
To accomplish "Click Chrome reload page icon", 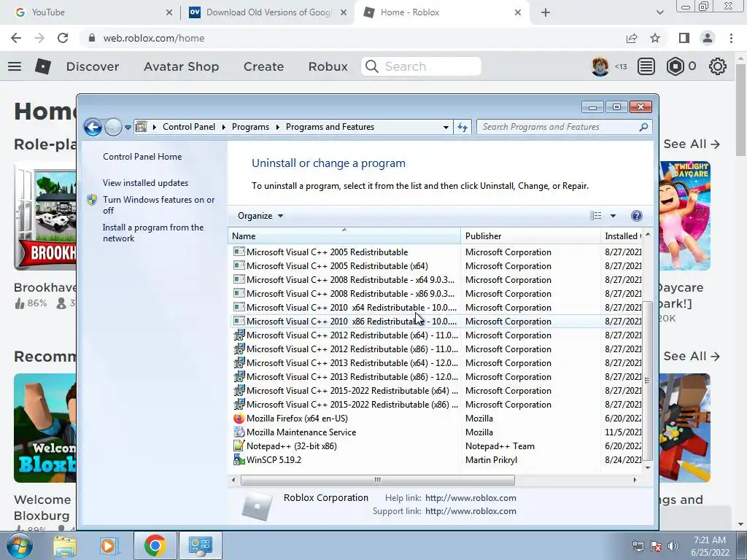I will coord(63,38).
